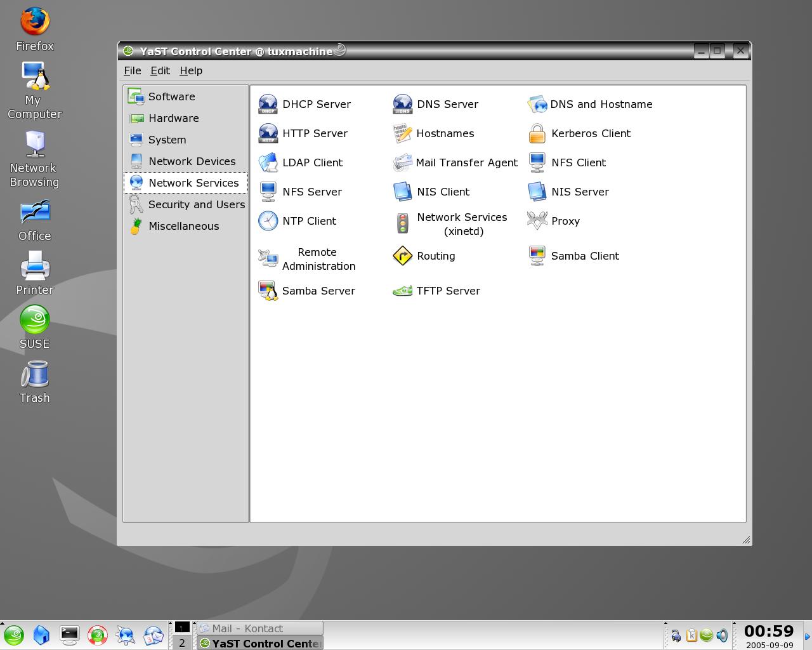The height and width of the screenshot is (650, 812).
Task: Open Kerberos Client padlock icon
Action: tap(537, 133)
